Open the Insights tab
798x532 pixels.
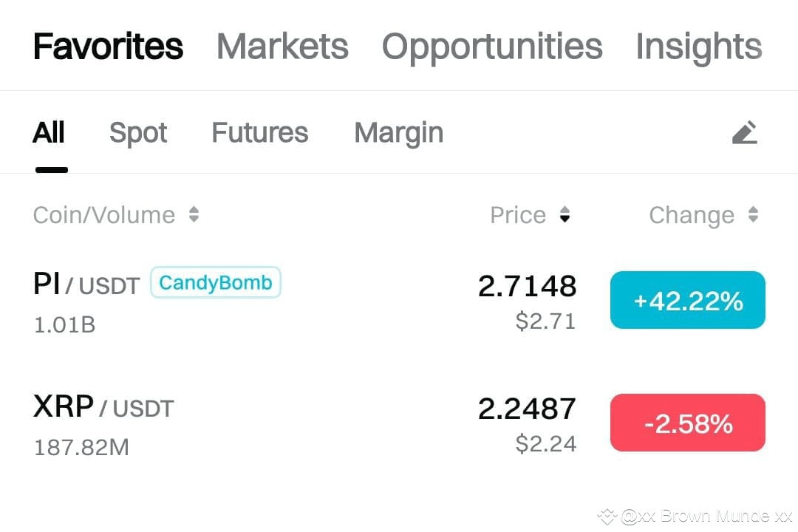[x=699, y=47]
